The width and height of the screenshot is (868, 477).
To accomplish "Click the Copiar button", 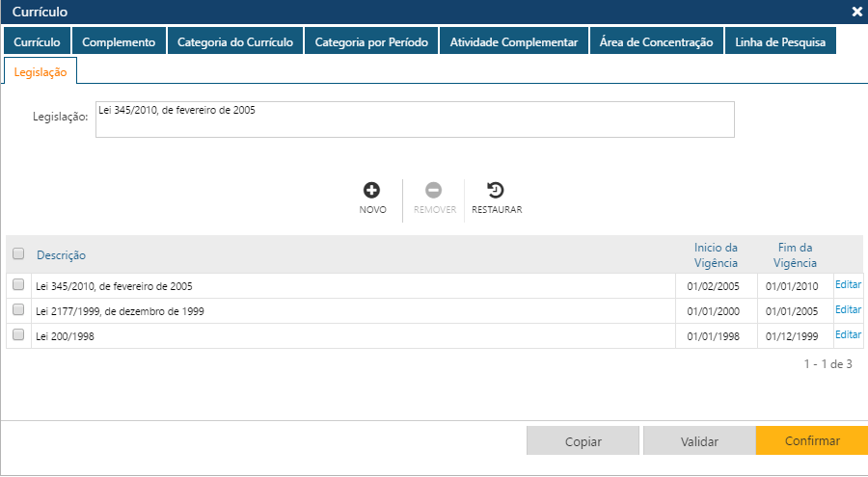I will pyautogui.click(x=583, y=441).
